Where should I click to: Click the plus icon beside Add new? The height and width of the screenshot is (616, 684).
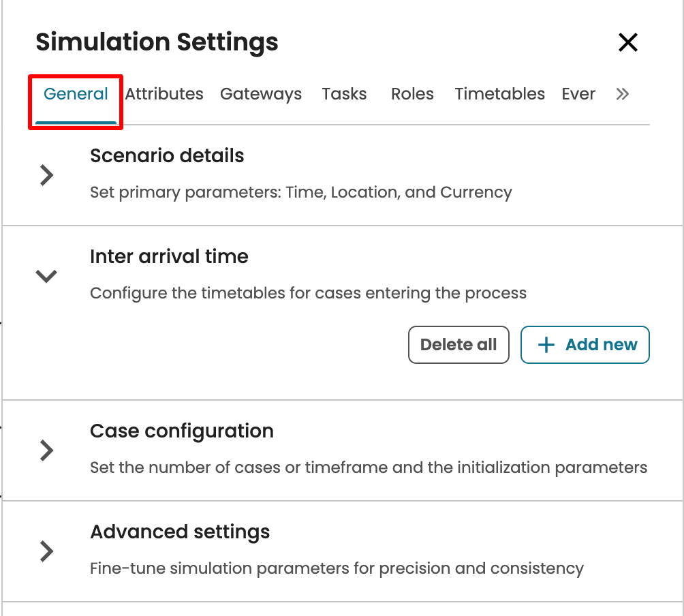click(x=546, y=345)
